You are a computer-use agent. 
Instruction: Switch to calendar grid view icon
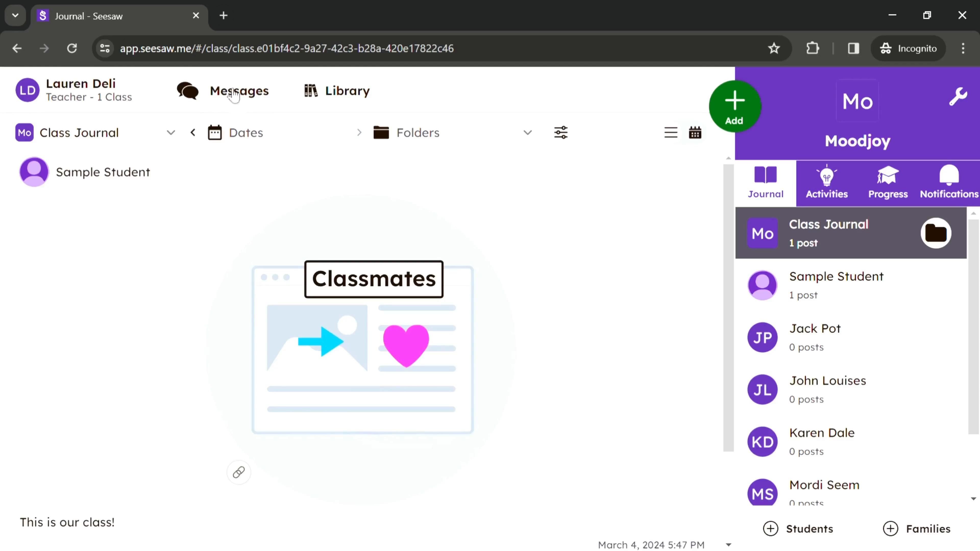point(695,133)
